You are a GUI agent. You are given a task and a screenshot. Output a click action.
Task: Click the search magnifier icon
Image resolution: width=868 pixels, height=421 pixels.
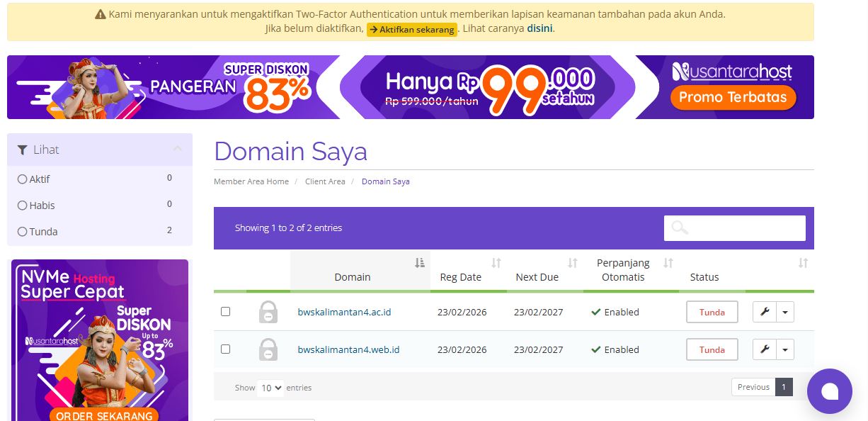coord(680,228)
